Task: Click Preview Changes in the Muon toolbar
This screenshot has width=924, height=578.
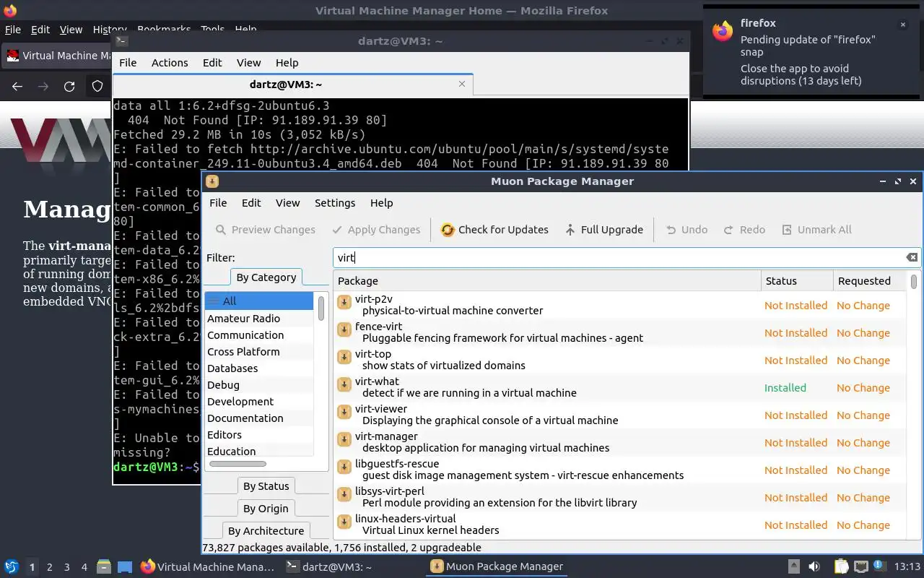Action: click(x=265, y=230)
